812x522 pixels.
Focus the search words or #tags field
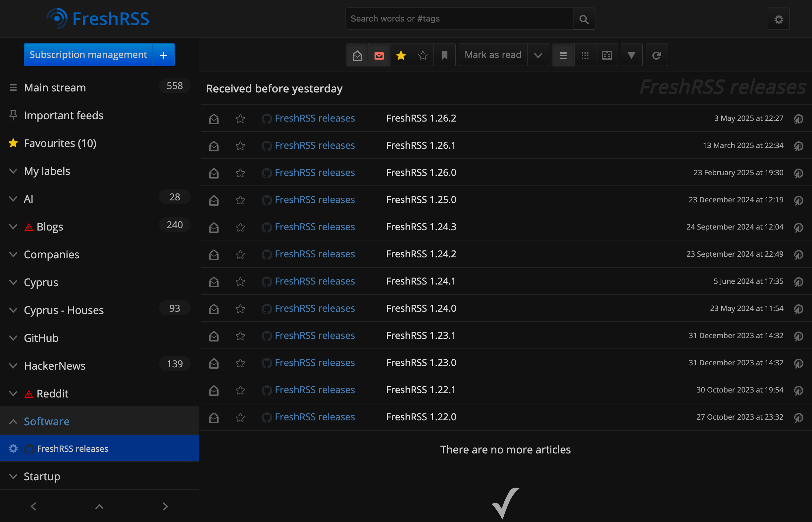point(459,19)
